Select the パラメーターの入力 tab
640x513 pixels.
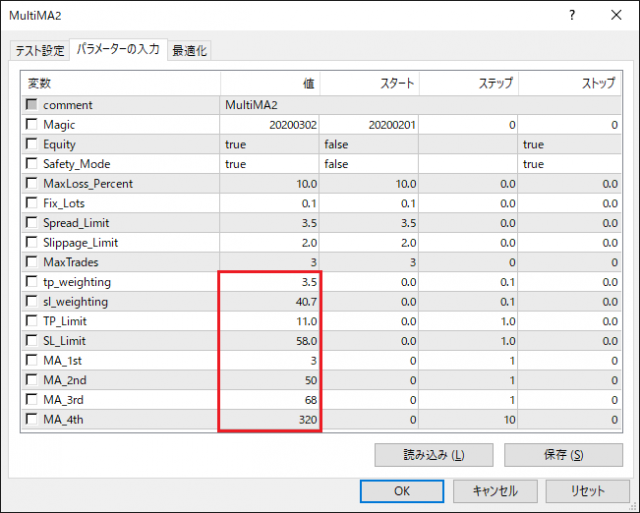tap(118, 49)
